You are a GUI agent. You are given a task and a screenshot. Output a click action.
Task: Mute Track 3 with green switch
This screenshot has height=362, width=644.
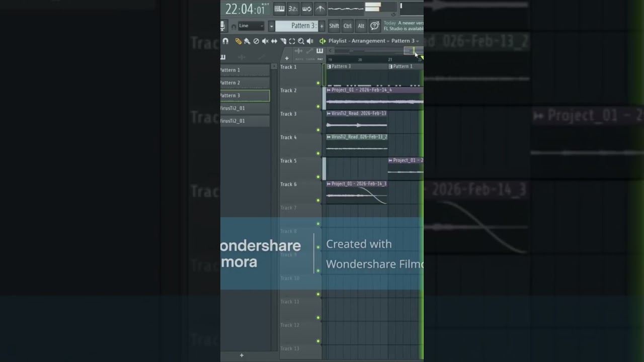[x=318, y=130]
